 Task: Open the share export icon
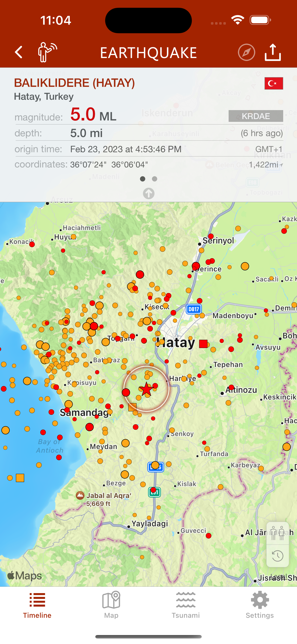click(273, 52)
